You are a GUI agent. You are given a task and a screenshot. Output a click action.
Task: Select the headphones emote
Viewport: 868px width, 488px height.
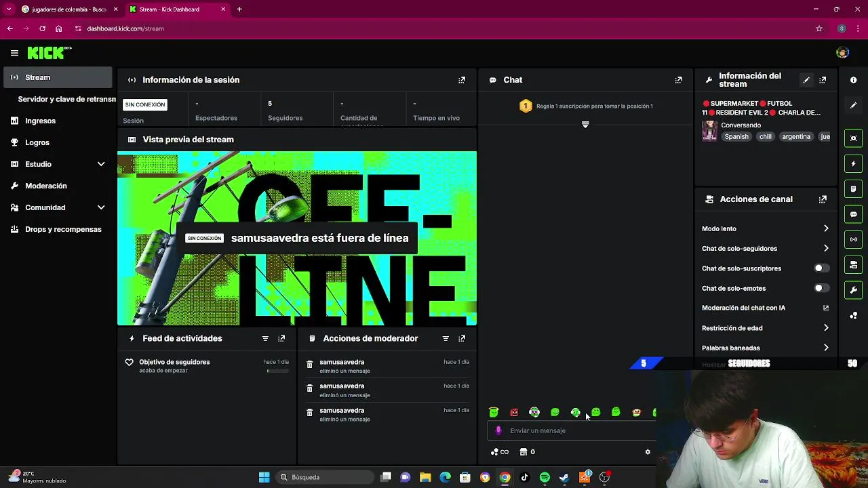tap(534, 412)
